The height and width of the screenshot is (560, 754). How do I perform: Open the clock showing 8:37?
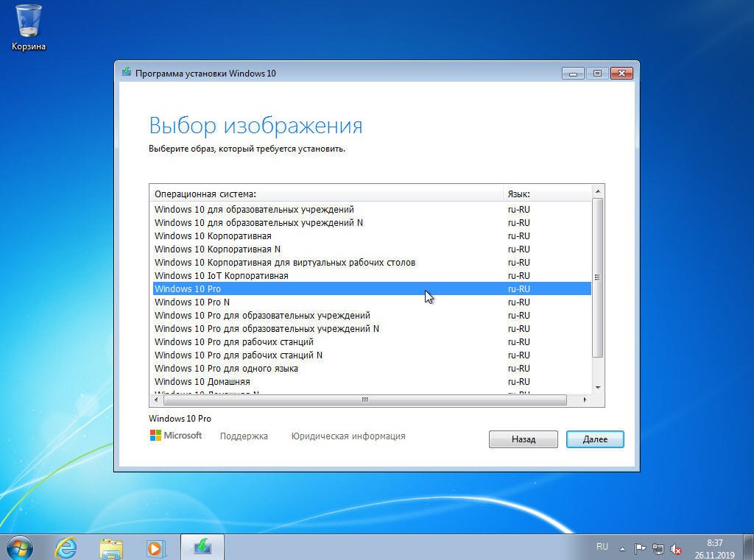tap(714, 549)
